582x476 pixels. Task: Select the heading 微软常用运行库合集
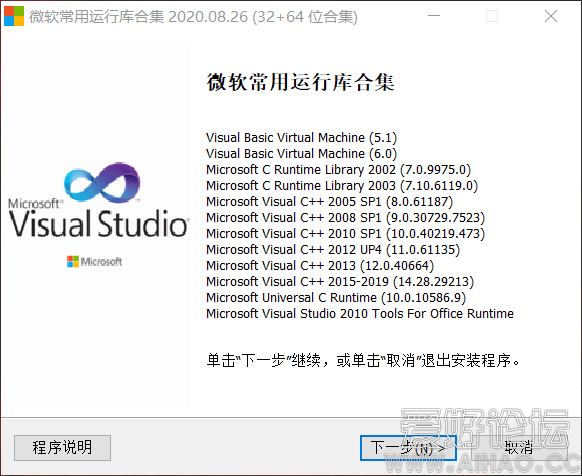(x=300, y=82)
